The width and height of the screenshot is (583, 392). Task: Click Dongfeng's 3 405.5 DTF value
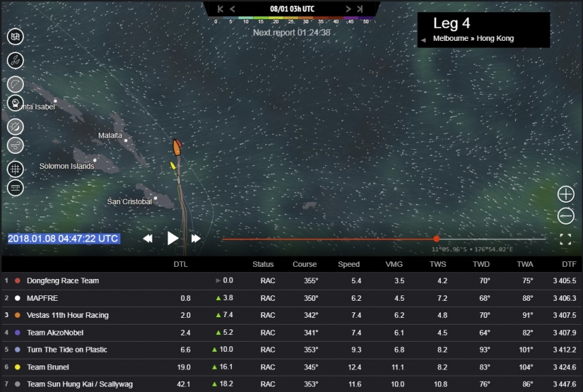pyautogui.click(x=565, y=281)
